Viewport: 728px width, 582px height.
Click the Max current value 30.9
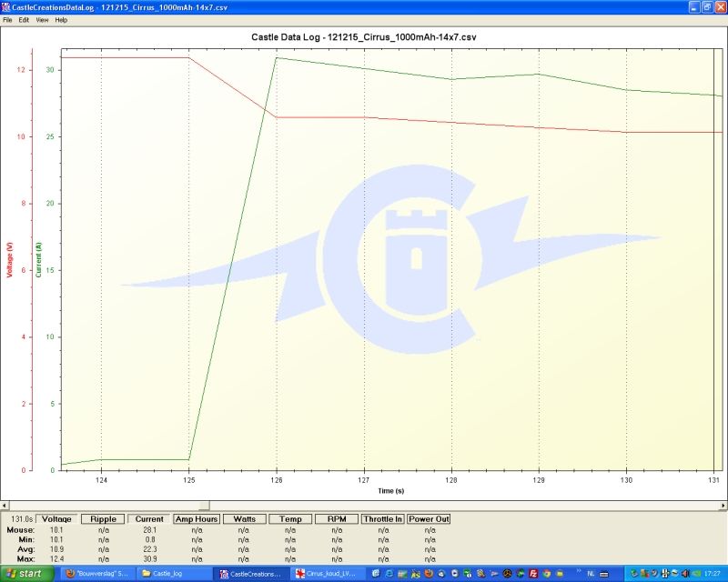click(149, 558)
